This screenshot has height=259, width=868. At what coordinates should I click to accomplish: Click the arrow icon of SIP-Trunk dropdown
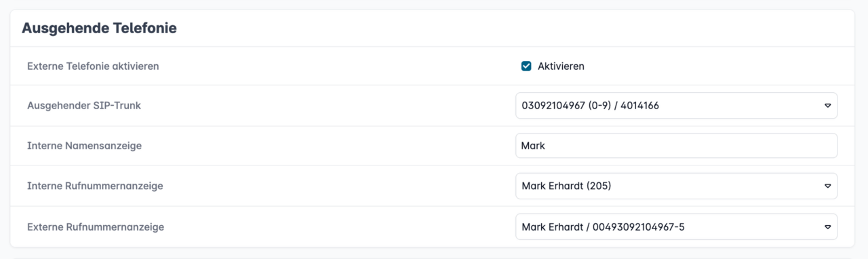[x=827, y=106]
